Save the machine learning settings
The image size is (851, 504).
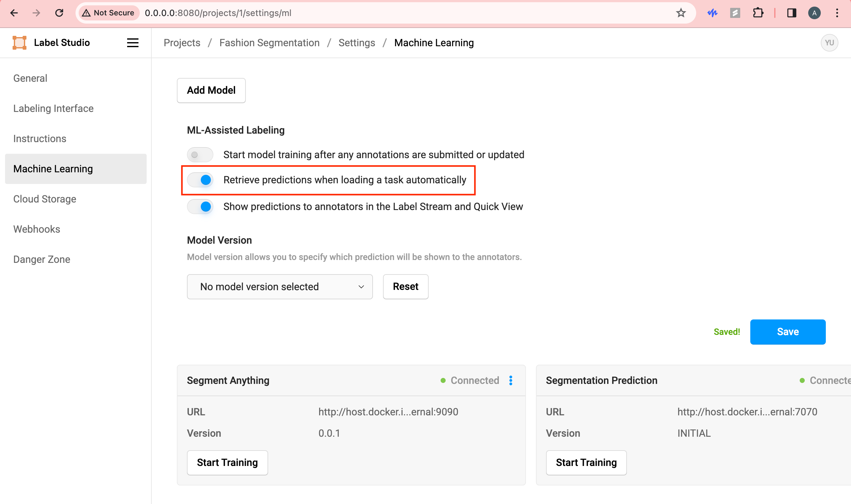coord(787,332)
